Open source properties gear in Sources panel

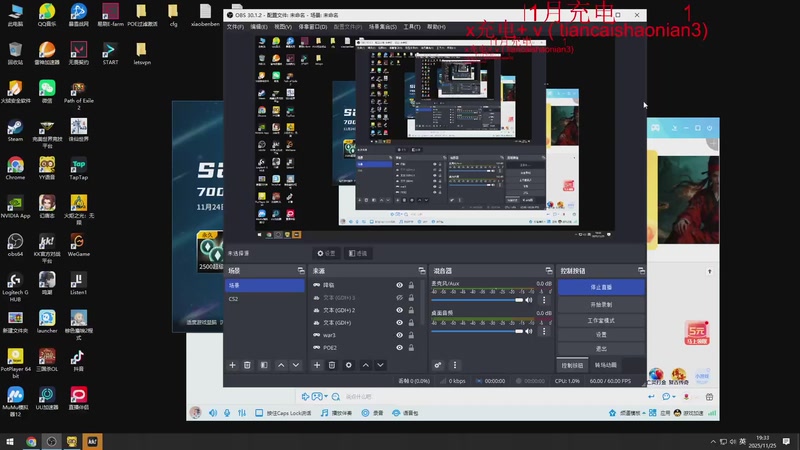coord(349,365)
